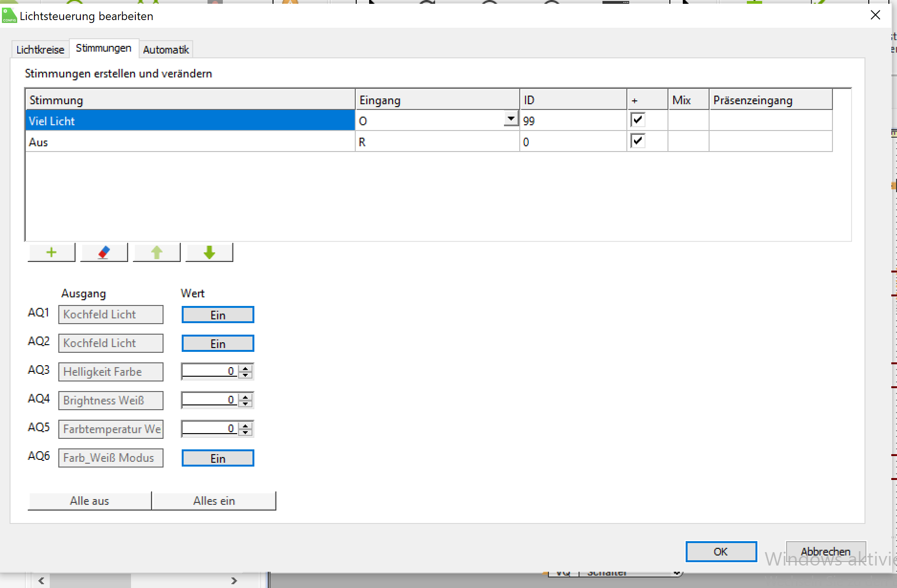The image size is (897, 588).
Task: Uncheck the plus checkbox for Viel Licht
Action: (x=638, y=120)
